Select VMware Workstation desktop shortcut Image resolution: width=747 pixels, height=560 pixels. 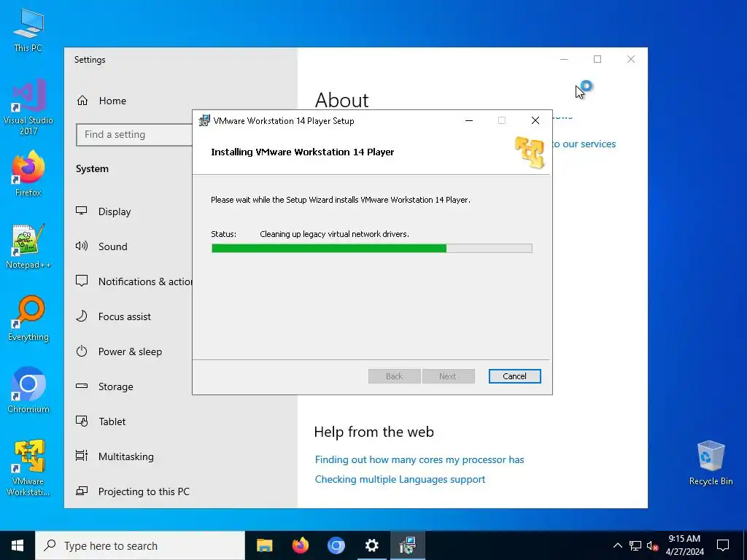click(x=28, y=467)
